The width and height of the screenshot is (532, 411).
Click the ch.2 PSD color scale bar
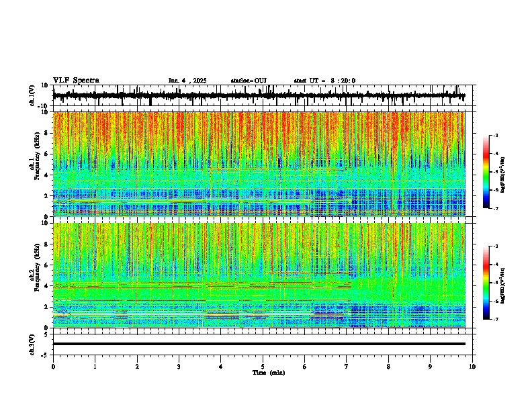[486, 283]
